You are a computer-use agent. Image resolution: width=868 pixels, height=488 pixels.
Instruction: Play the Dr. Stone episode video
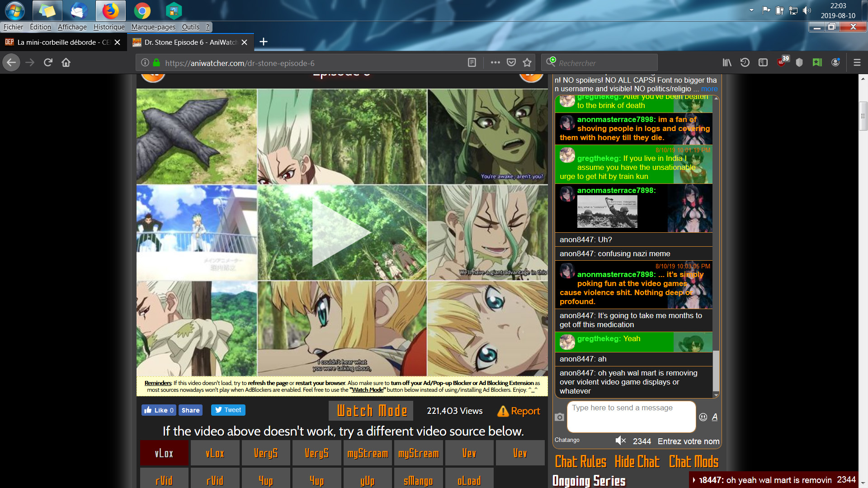(342, 233)
